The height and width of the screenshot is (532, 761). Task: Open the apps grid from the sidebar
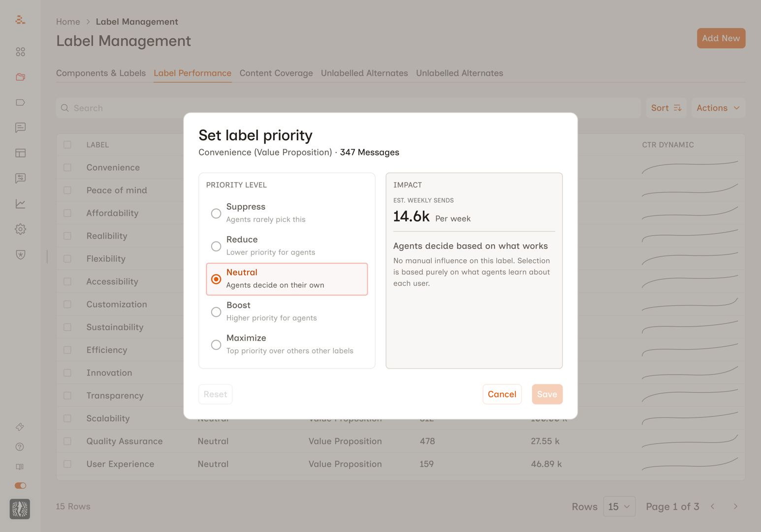(x=20, y=52)
